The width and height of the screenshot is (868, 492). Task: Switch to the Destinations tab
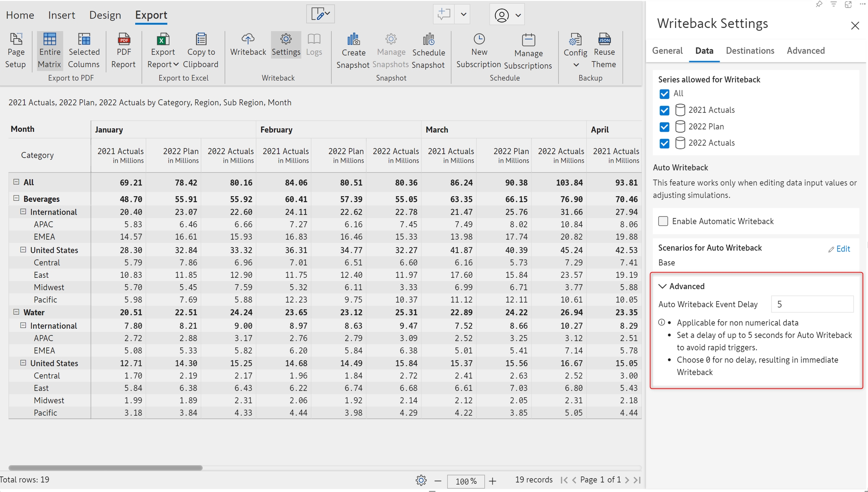tap(750, 50)
